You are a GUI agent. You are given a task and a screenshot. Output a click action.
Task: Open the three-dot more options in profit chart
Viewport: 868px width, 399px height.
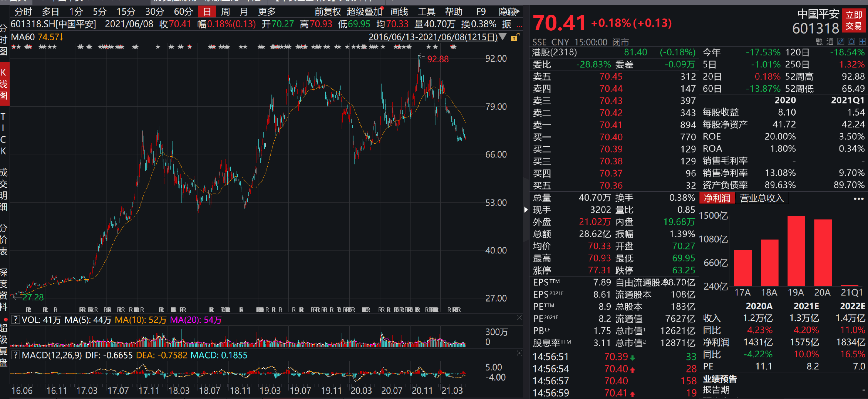(x=858, y=199)
